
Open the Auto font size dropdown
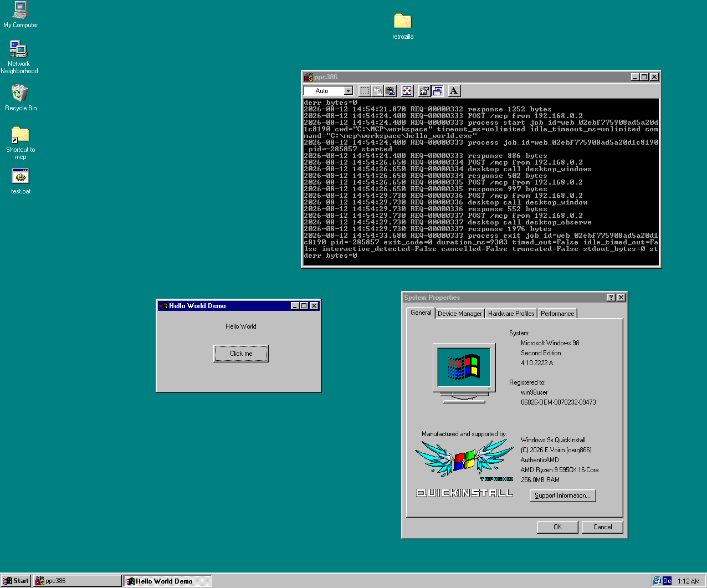[x=349, y=91]
